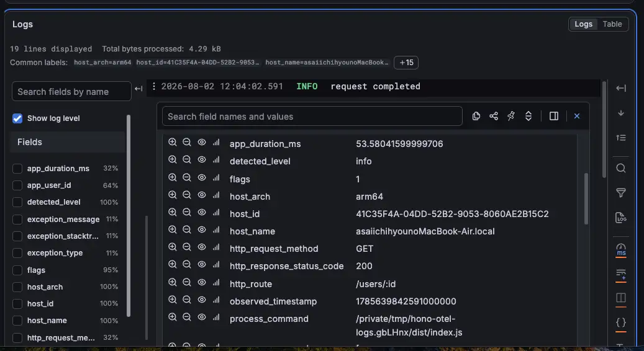Viewport: 644px width, 351px height.
Task: Click the host_id value 41C35F4A-04DD-52B2-9053-8060AE2B15C2
Action: tap(452, 213)
